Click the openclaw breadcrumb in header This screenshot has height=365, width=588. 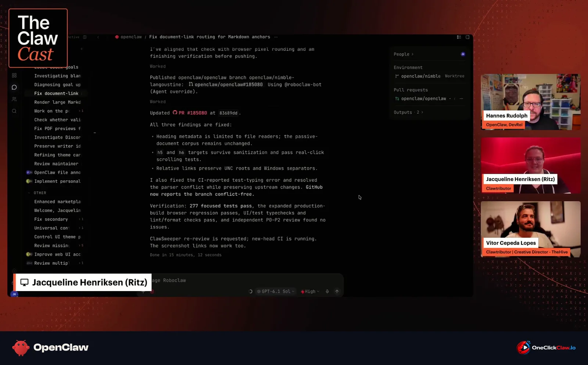[x=128, y=37]
